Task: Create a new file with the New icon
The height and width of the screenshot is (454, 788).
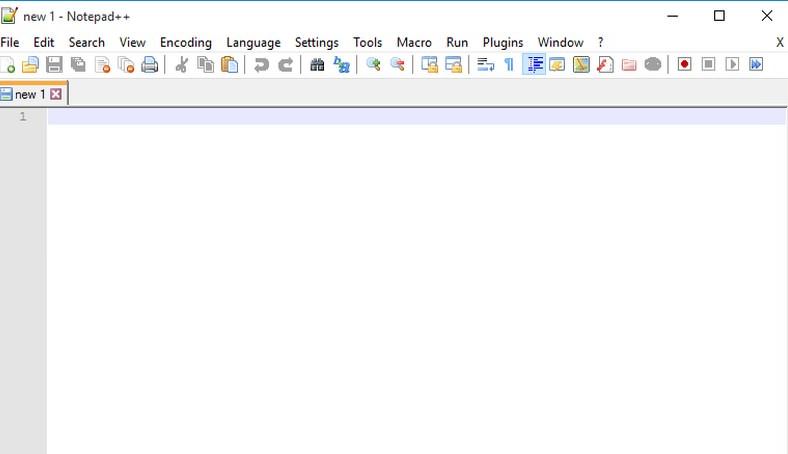Action: click(x=8, y=64)
